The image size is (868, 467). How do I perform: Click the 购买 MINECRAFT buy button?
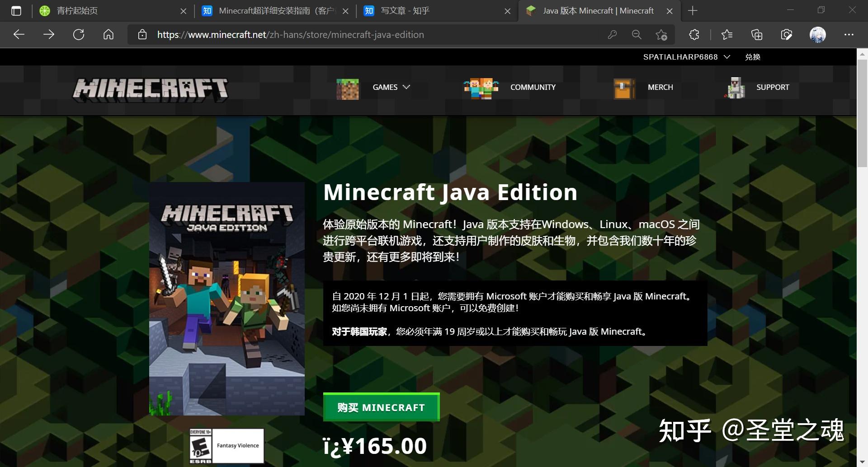click(381, 407)
